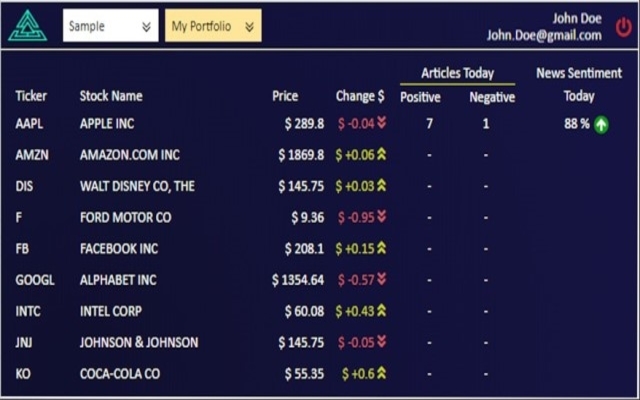The image size is (640, 400).
Task: Click the $ +0.15 change value
Action: (x=355, y=249)
